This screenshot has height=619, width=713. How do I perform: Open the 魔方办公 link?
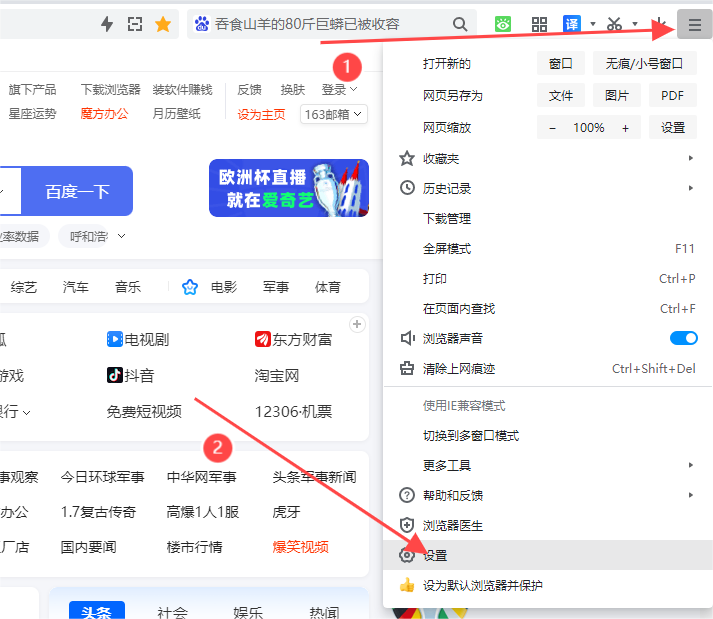pyautogui.click(x=104, y=114)
